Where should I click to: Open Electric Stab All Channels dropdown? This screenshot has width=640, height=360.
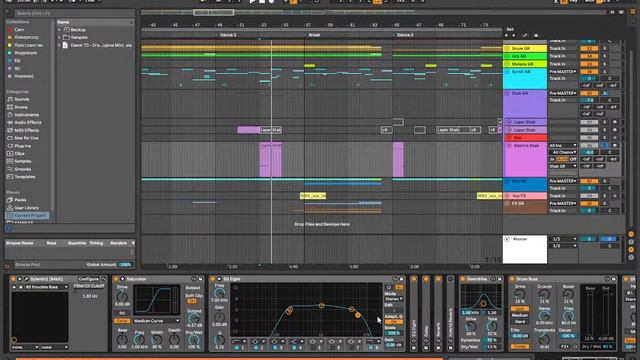[x=563, y=152]
